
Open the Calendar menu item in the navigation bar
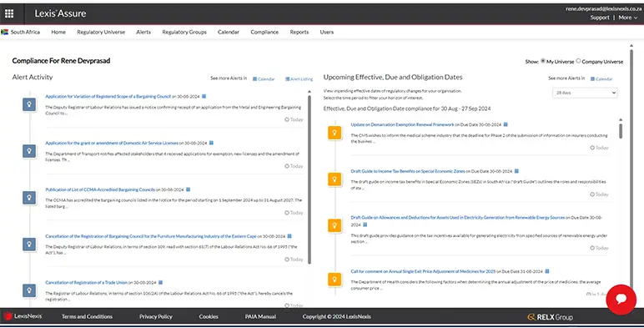tap(229, 32)
